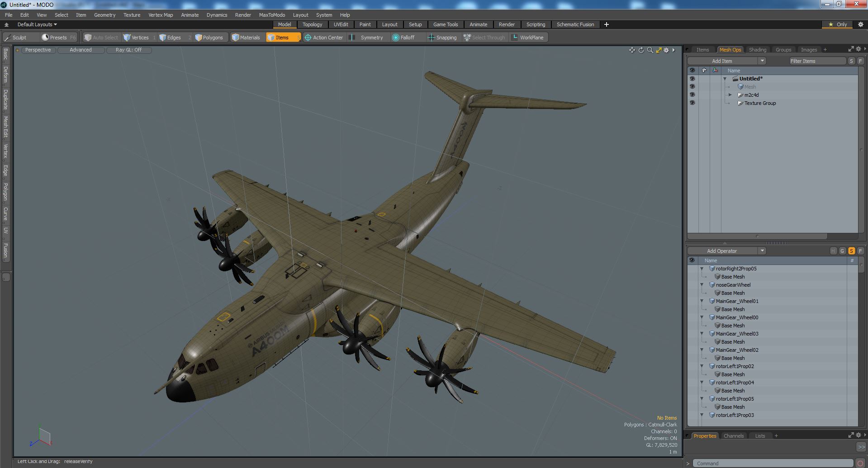Toggle visibility of Untitled scene
Image resolution: width=868 pixels, height=468 pixels.
[692, 79]
